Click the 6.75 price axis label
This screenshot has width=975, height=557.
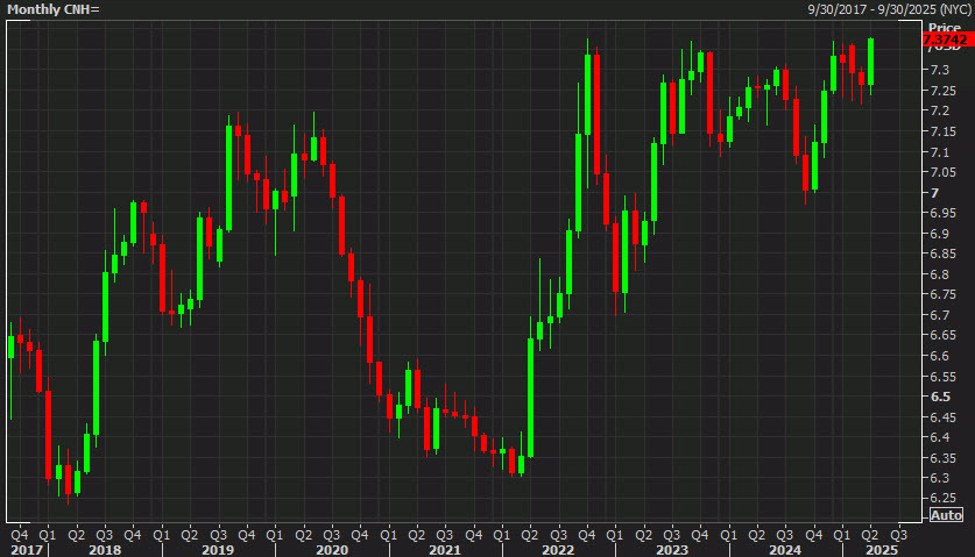(x=940, y=295)
